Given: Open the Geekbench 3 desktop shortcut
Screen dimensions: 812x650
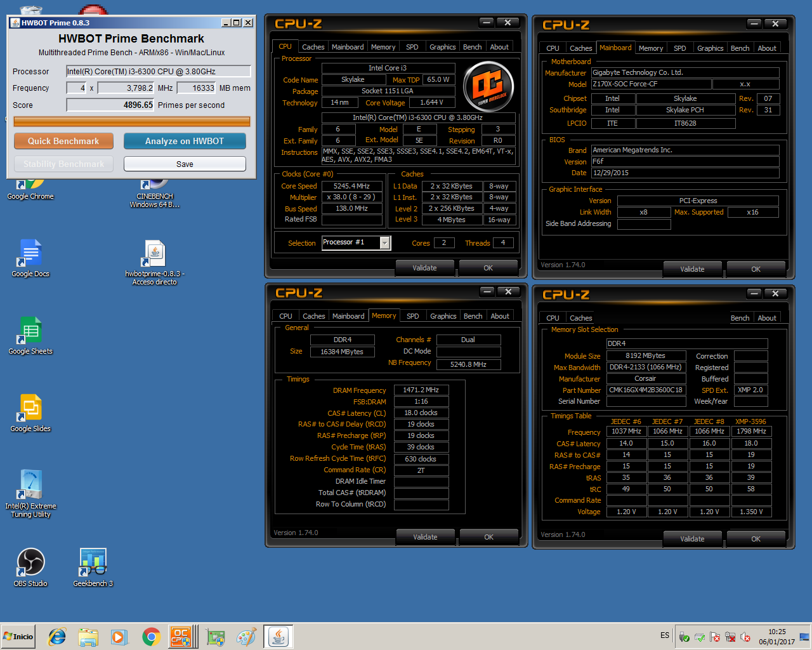Looking at the screenshot, I should [93, 567].
